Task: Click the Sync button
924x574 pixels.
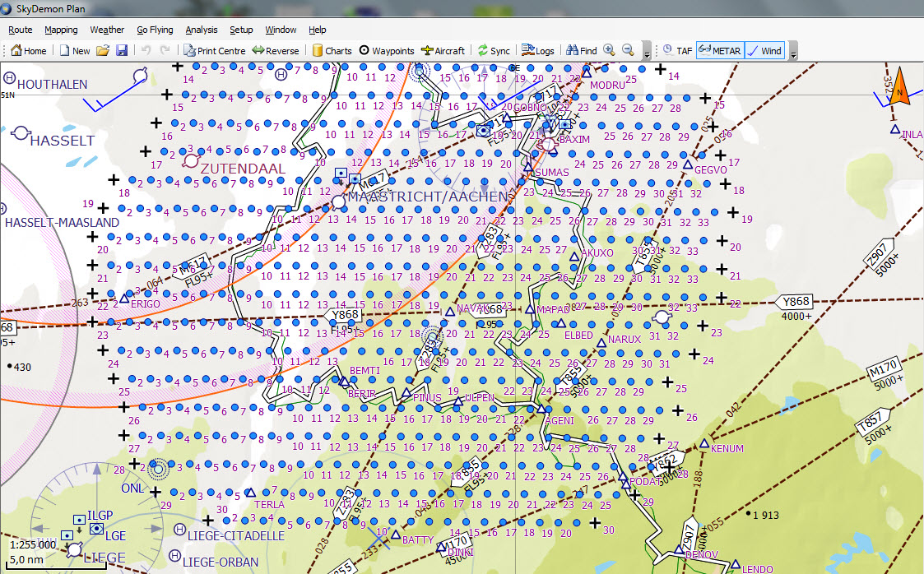Action: coord(493,50)
